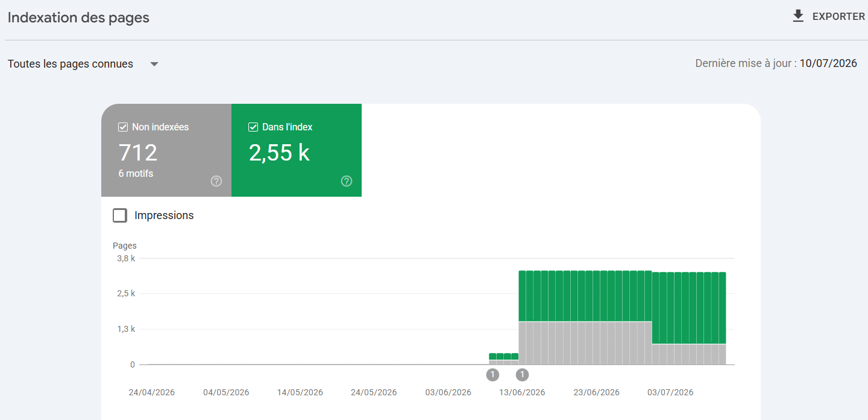The image size is (868, 420).
Task: Click the 24/05/2026 axis label
Action: pyautogui.click(x=374, y=392)
